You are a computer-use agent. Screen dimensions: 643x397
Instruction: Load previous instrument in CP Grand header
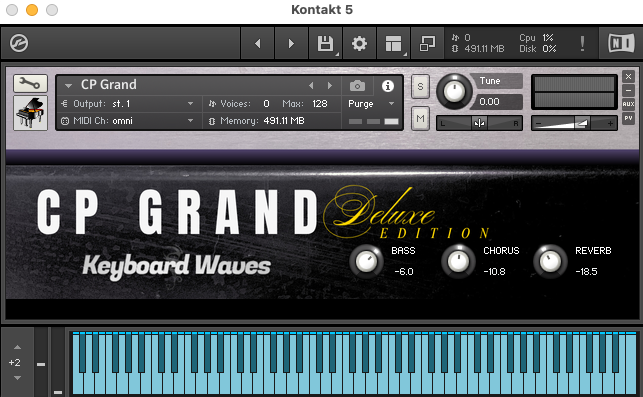311,85
